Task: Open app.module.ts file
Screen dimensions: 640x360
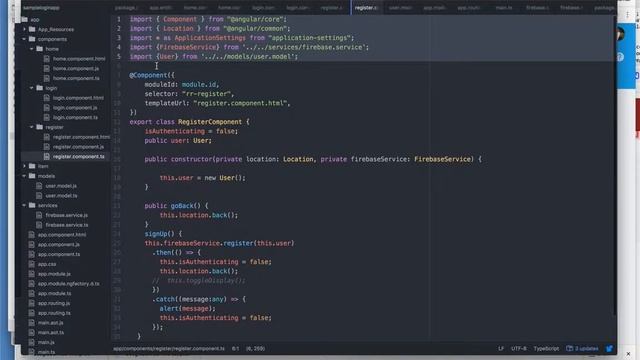Action: [x=54, y=293]
